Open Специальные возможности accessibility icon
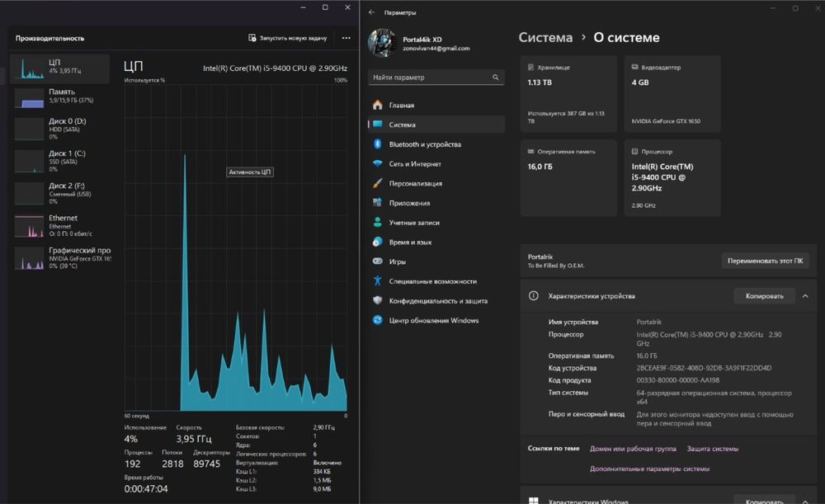The height and width of the screenshot is (504, 825). [377, 280]
